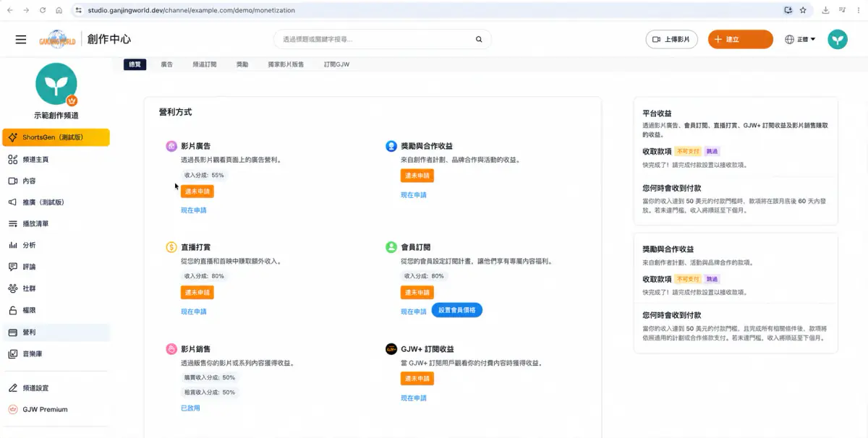
Task: Click the GJW+ 訂閱收益 black icon
Action: (391, 348)
